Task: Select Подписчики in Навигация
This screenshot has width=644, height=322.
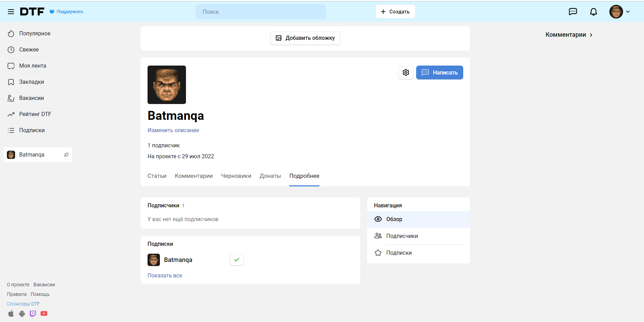Action: pyautogui.click(x=419, y=236)
